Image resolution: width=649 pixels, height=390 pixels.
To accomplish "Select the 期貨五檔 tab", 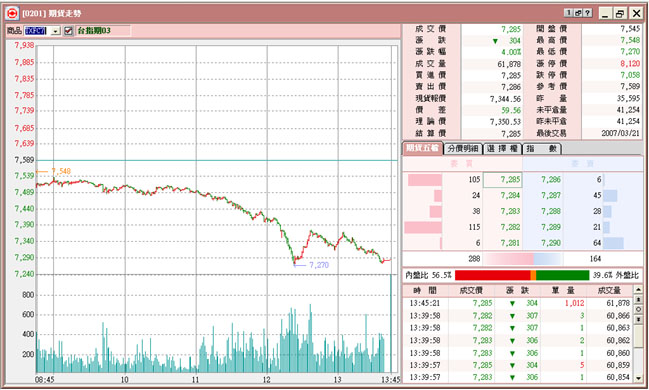I will click(423, 148).
